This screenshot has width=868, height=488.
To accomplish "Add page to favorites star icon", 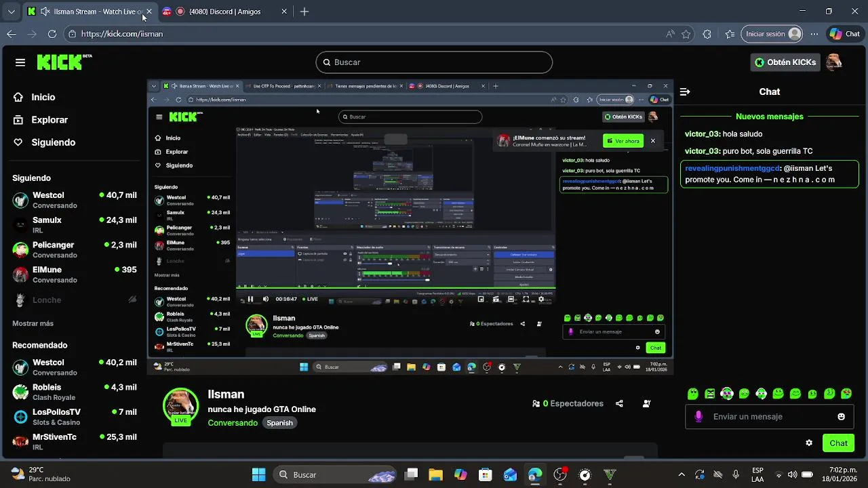I will 686,34.
